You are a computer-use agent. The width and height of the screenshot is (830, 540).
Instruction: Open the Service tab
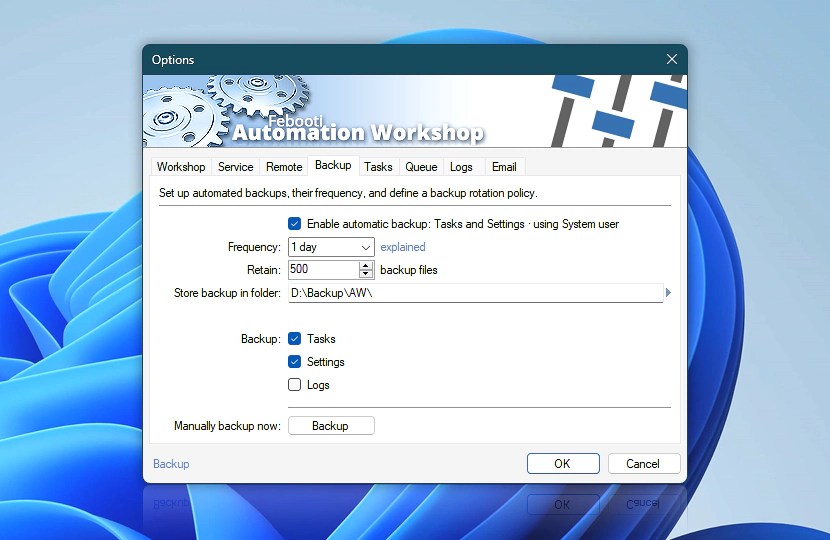tap(236, 167)
